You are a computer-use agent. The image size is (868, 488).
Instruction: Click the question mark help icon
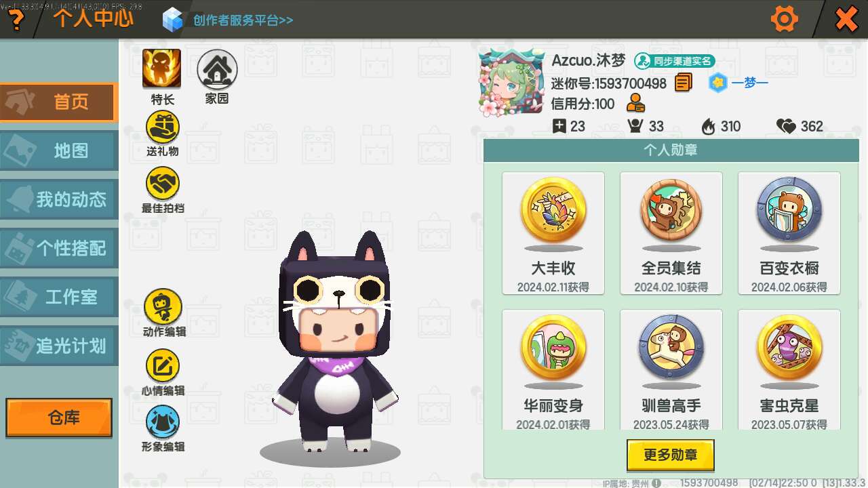pyautogui.click(x=15, y=20)
